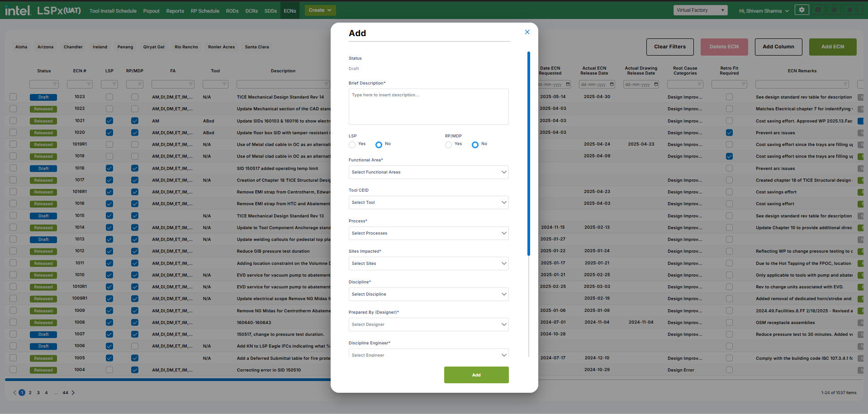This screenshot has height=414, width=868.
Task: Open the settings gear in the header
Action: tap(802, 10)
